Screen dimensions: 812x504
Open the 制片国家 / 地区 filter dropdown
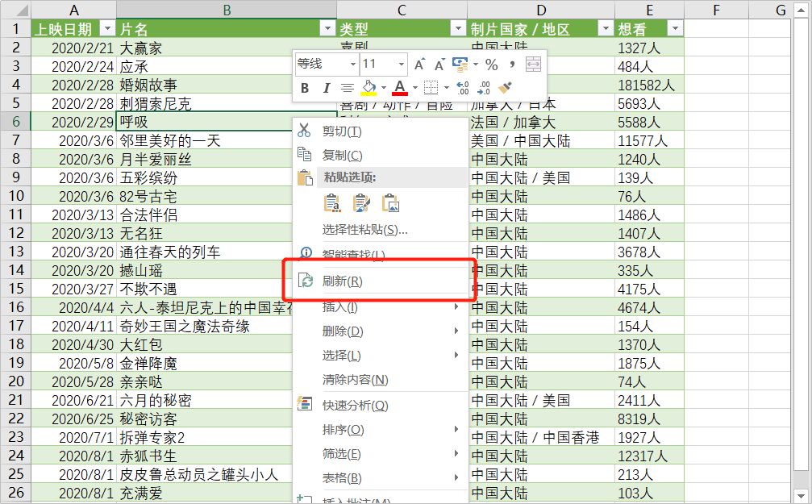tap(606, 28)
